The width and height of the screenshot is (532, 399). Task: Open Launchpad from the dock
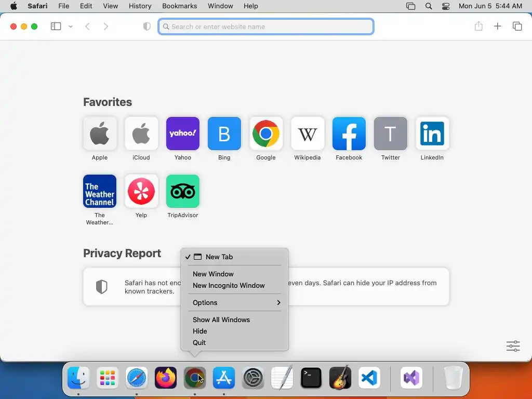tap(108, 378)
